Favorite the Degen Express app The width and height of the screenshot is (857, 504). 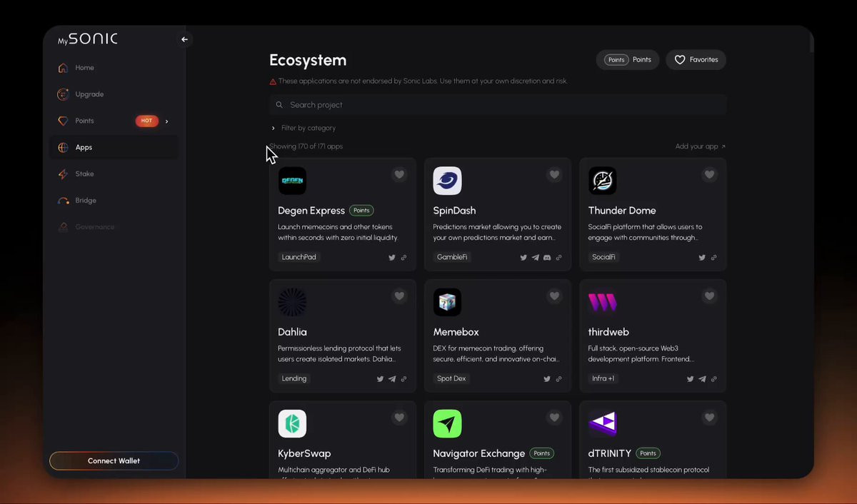399,174
